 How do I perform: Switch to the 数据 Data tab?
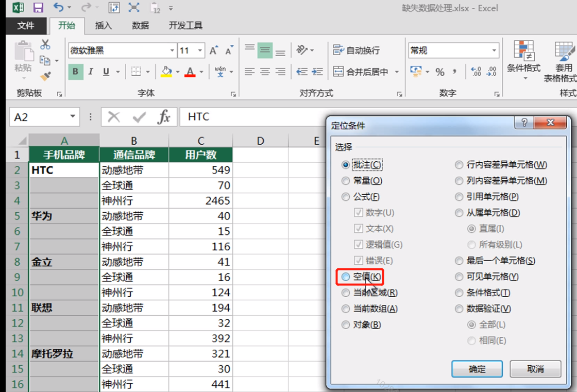(140, 25)
